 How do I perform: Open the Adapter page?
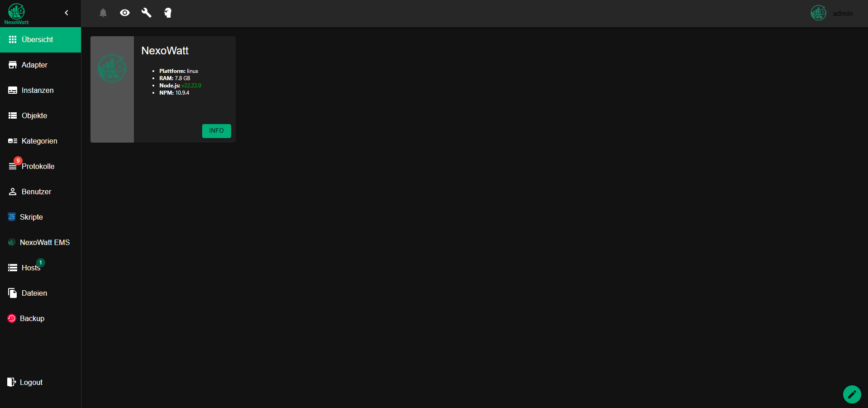click(40, 65)
